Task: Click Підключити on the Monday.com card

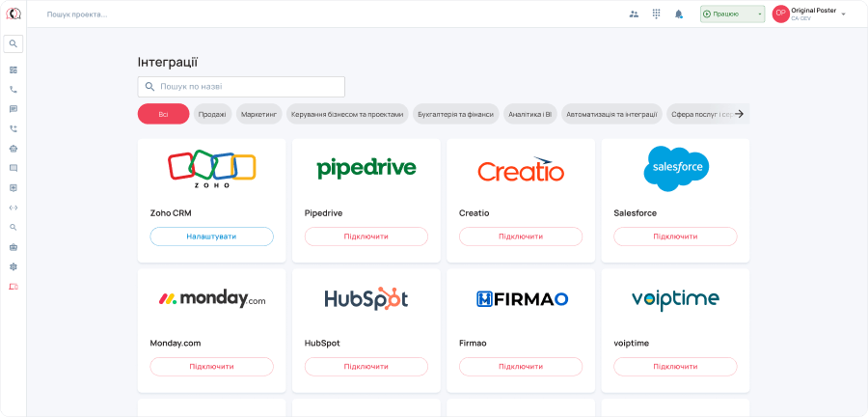Action: click(211, 367)
